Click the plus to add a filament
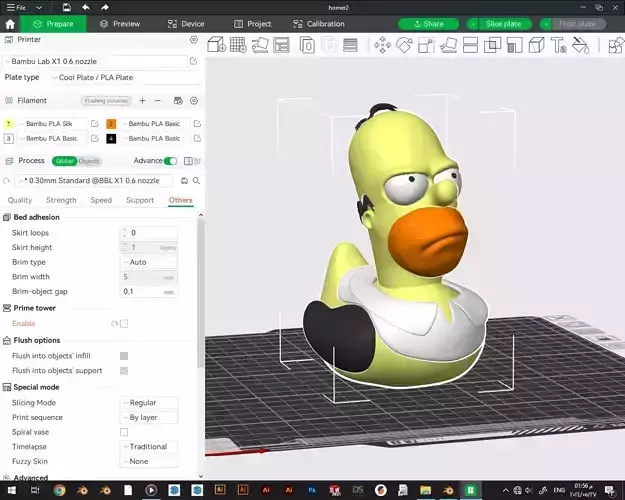 [142, 100]
